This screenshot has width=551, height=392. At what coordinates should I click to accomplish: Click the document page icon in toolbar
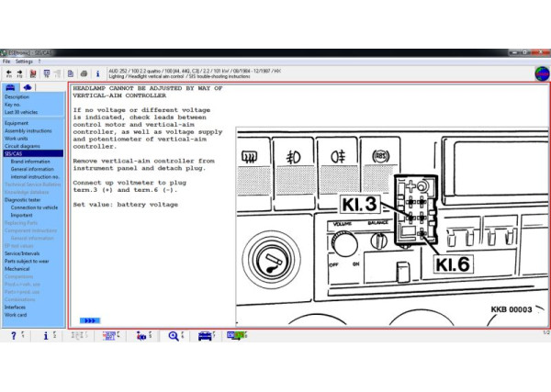[71, 73]
